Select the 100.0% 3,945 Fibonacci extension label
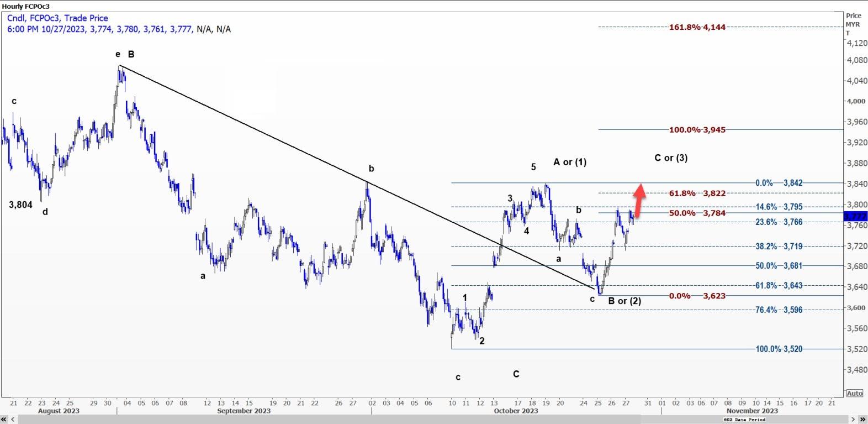The width and height of the screenshot is (868, 424). [x=697, y=130]
